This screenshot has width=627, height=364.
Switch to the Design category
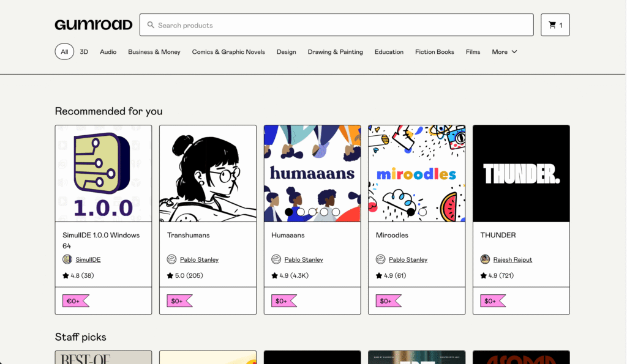pos(286,52)
